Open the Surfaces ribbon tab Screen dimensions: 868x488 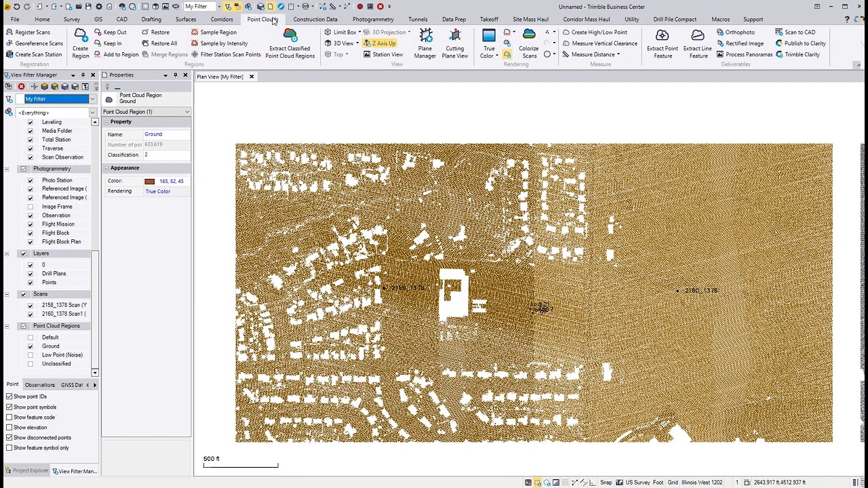tap(185, 20)
